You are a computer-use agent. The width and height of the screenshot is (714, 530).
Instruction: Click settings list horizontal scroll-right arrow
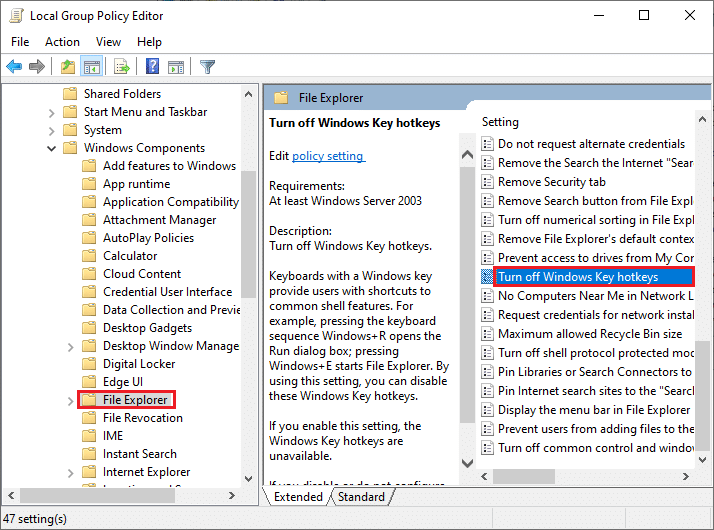click(686, 477)
